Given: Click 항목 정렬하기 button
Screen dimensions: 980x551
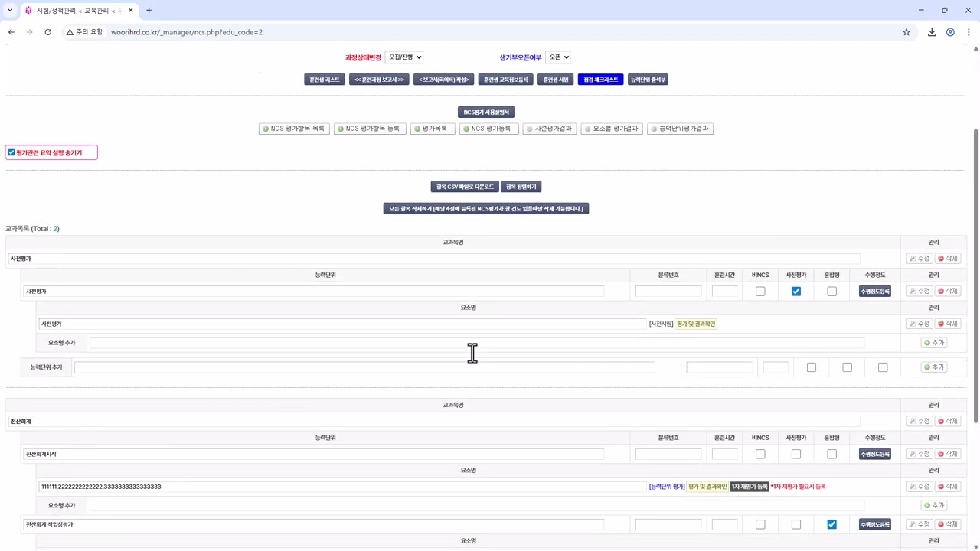Looking at the screenshot, I should click(x=522, y=187).
